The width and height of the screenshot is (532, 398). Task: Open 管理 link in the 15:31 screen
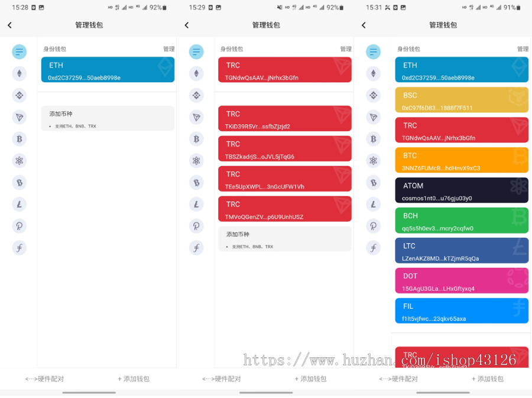pyautogui.click(x=523, y=49)
